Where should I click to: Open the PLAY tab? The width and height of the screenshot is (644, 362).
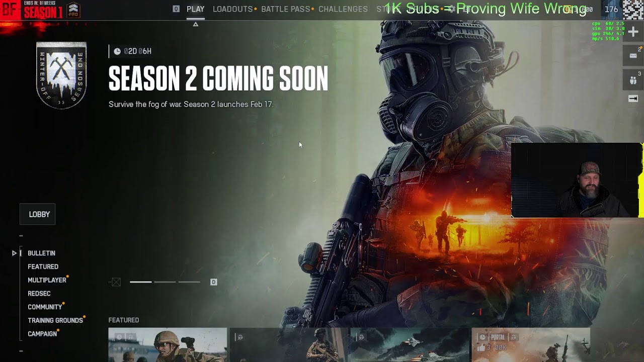(195, 9)
